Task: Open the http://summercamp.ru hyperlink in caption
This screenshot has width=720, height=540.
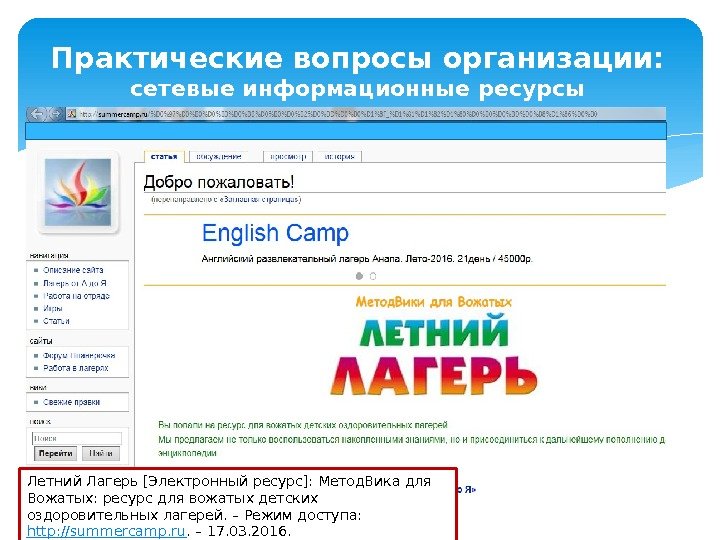Action: pos(107,531)
